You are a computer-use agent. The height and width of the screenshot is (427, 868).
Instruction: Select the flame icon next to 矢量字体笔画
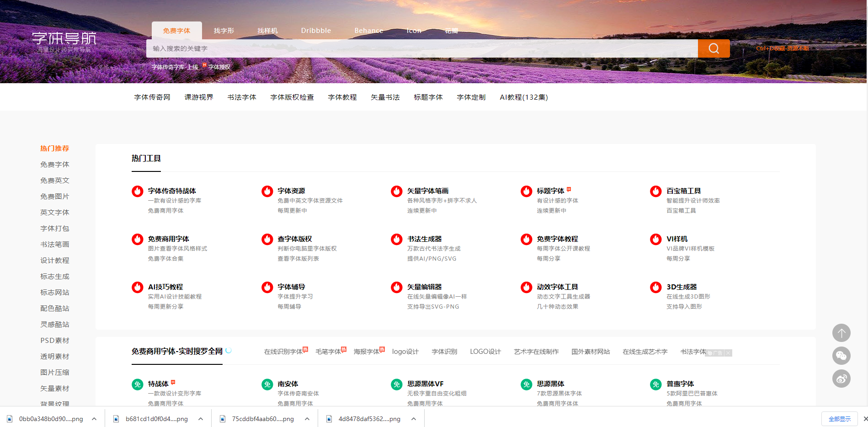[397, 191]
